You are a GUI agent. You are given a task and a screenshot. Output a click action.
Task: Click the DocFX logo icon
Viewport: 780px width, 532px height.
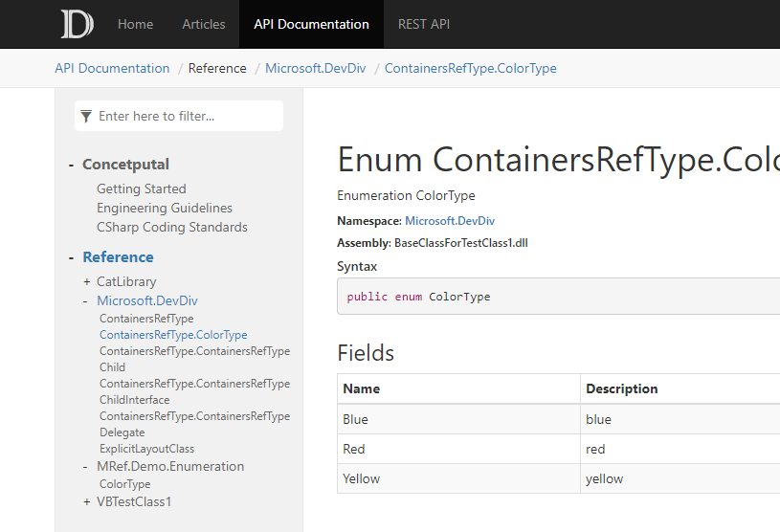(78, 24)
